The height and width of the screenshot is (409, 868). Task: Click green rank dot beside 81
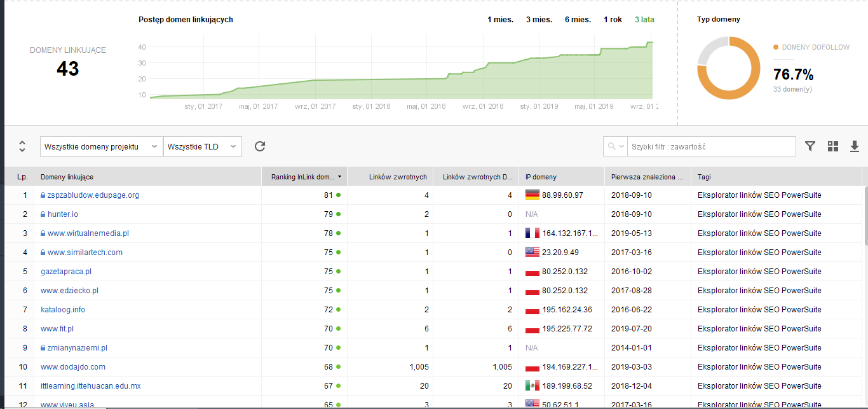[339, 195]
